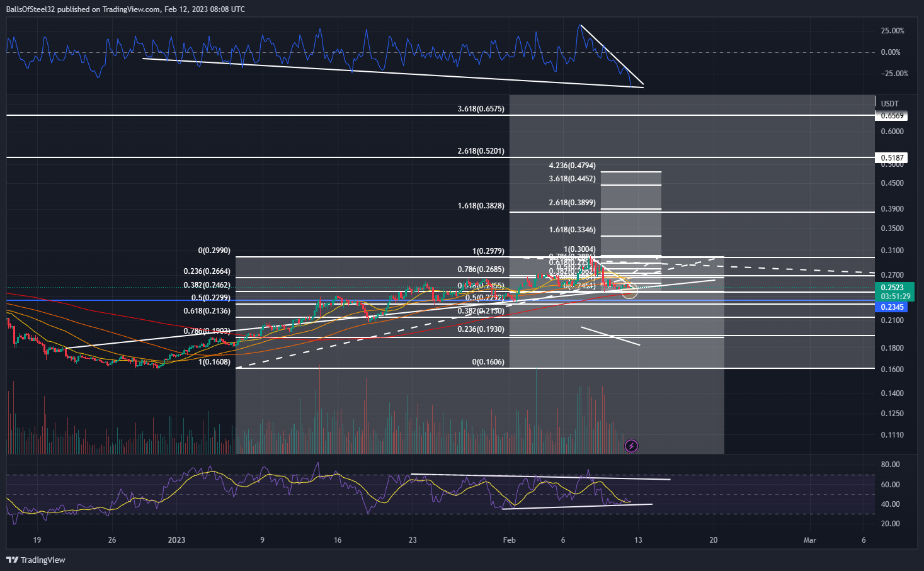Select the 4.236(0.4794) Fibonacci label
Image resolution: width=924 pixels, height=571 pixels.
[572, 166]
